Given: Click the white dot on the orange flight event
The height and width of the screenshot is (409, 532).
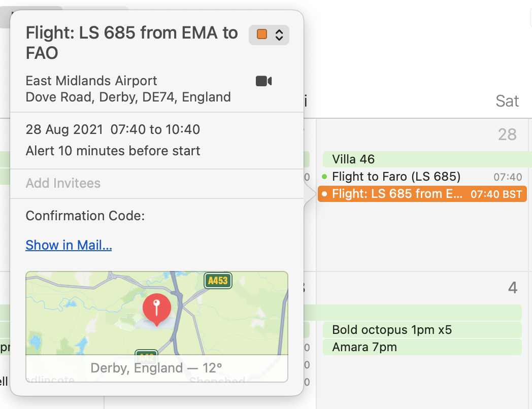Looking at the screenshot, I should 324,194.
